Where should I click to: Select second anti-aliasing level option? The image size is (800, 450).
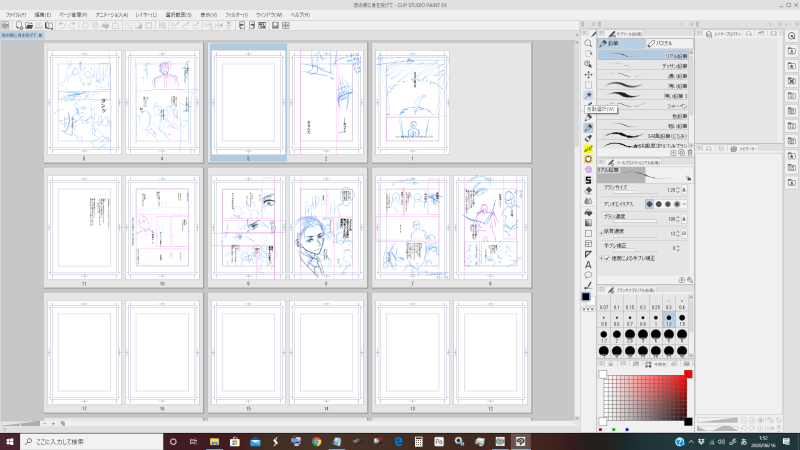(x=659, y=204)
